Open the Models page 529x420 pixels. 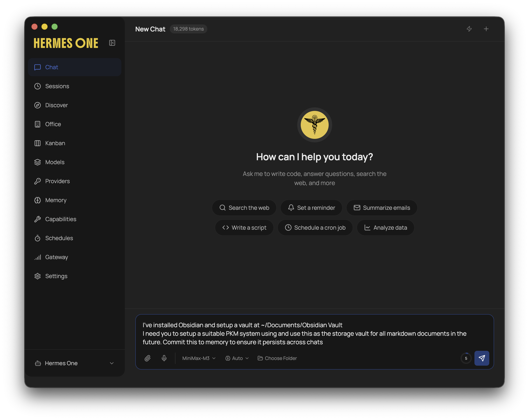coord(75,162)
